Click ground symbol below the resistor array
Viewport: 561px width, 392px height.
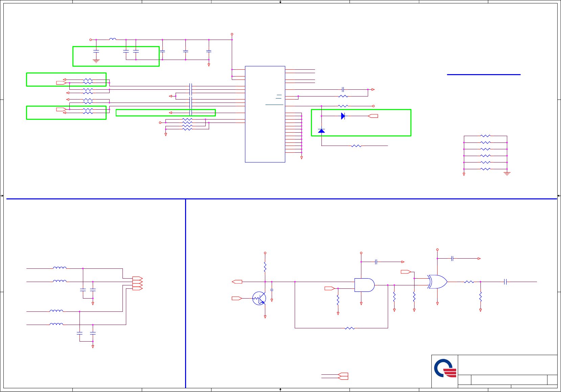tap(507, 174)
